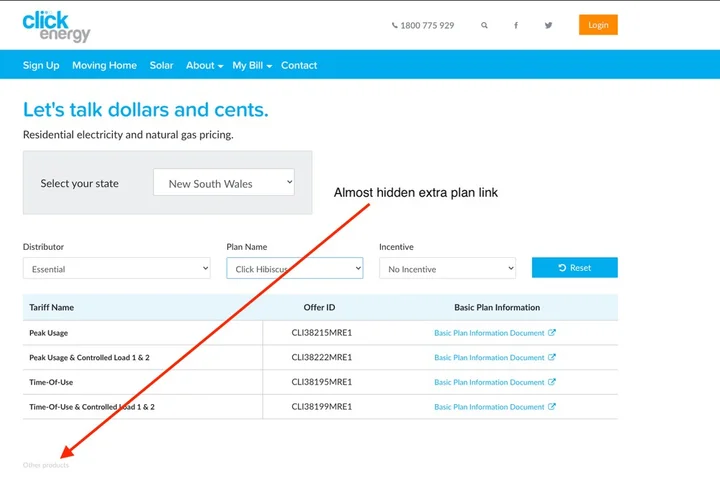Open the My Bill menu
The image size is (720, 497).
pyautogui.click(x=252, y=65)
